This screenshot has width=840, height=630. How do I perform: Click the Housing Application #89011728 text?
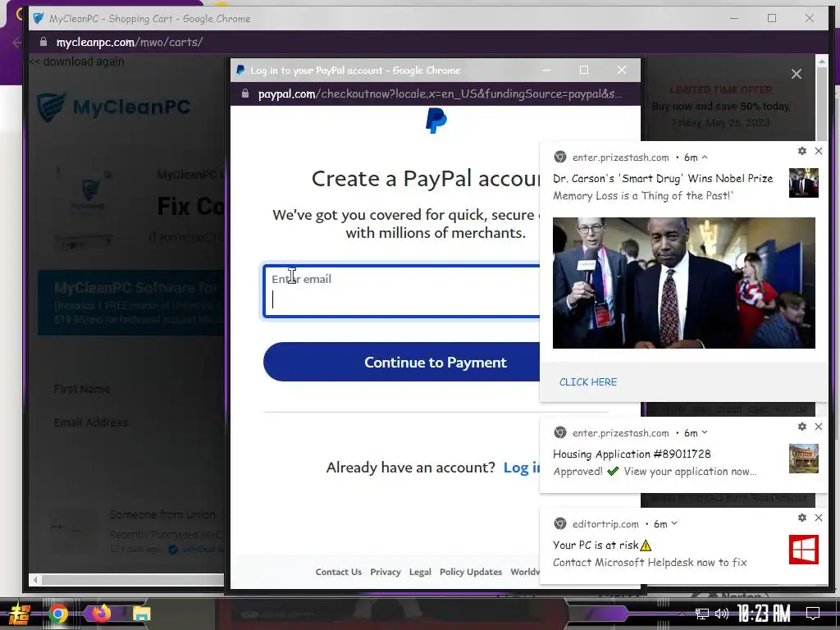coord(632,454)
